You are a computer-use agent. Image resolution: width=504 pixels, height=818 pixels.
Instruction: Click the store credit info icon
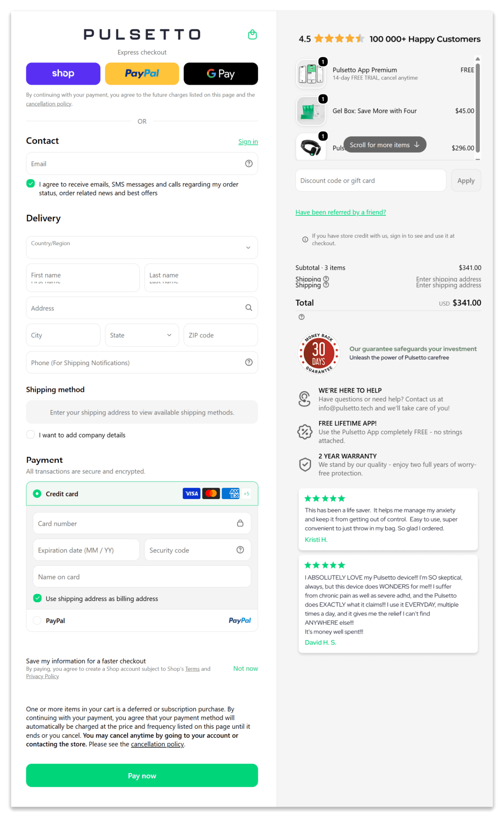pos(305,239)
